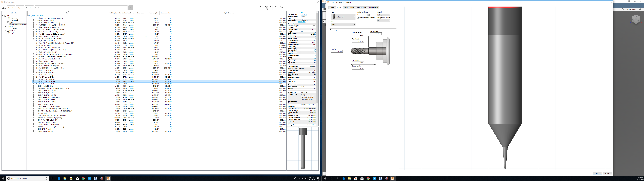Click the OK button to confirm tool edits
Image resolution: width=644 pixels, height=181 pixels.
tap(597, 173)
